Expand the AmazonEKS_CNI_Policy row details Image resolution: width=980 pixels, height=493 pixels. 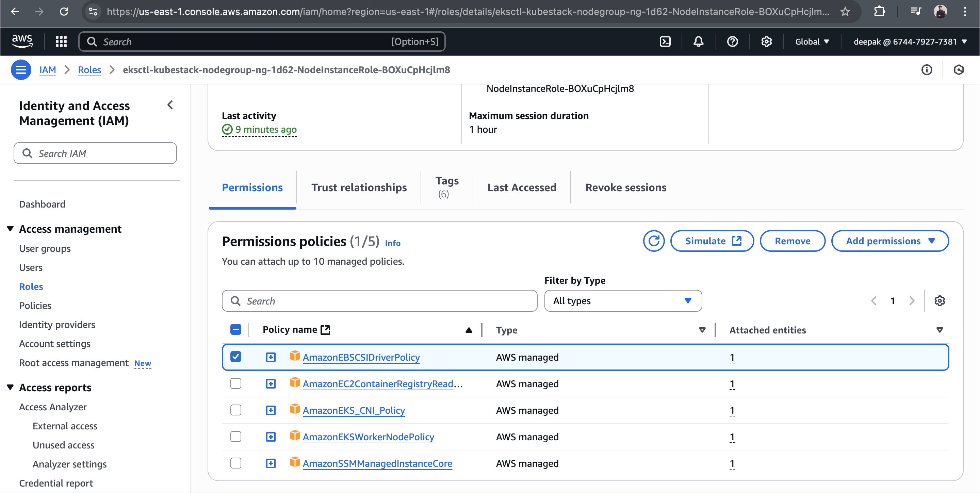271,410
